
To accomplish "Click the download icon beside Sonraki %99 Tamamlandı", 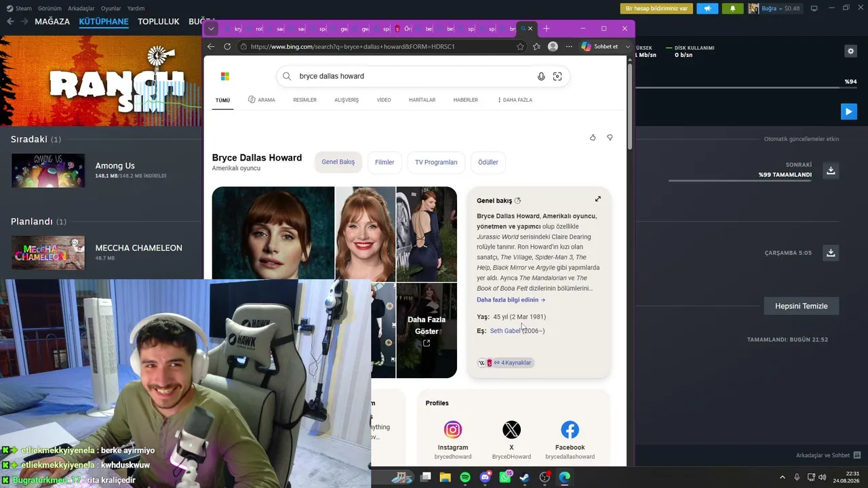I will (831, 171).
